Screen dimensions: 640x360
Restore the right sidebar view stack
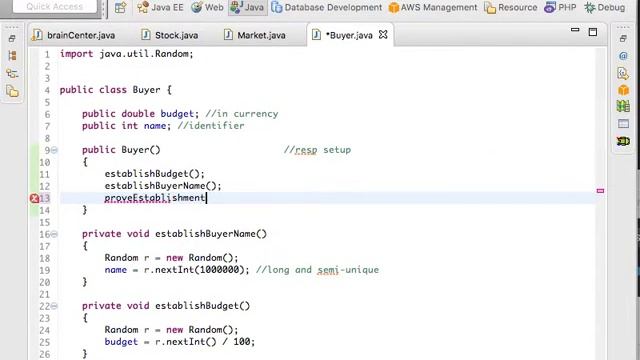(623, 39)
